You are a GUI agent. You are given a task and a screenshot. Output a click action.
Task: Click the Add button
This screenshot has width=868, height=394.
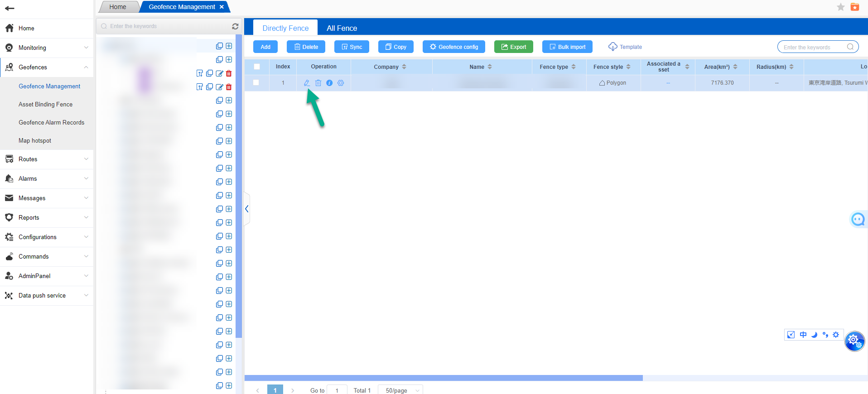265,47
